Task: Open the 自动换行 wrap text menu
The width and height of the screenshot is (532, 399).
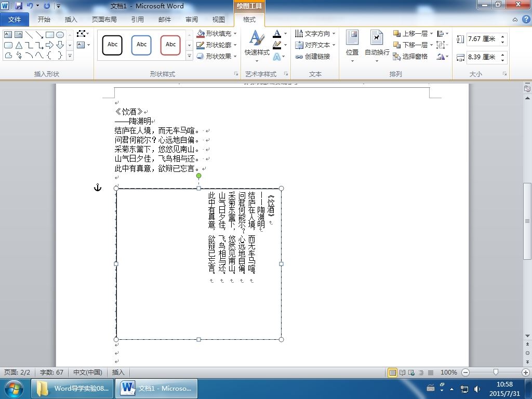Action: point(377,47)
